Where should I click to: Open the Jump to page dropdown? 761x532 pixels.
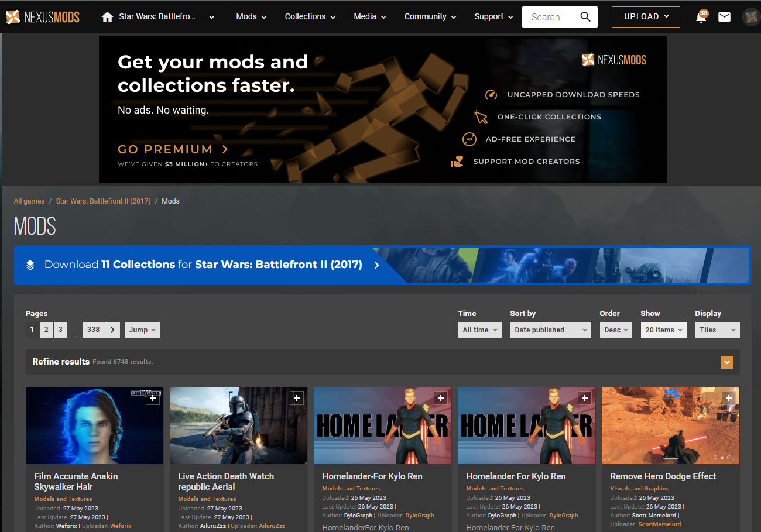142,330
